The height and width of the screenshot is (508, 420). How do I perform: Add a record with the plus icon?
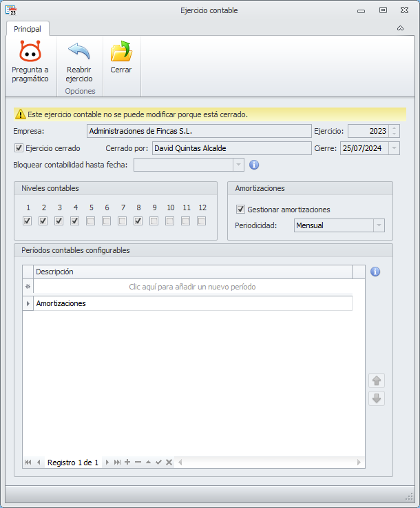(127, 462)
